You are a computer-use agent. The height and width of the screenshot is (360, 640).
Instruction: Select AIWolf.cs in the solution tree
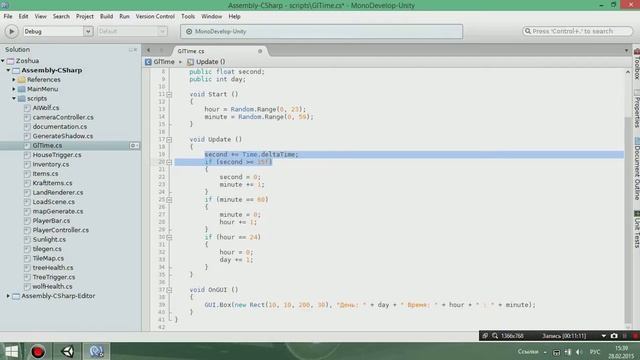(46, 108)
